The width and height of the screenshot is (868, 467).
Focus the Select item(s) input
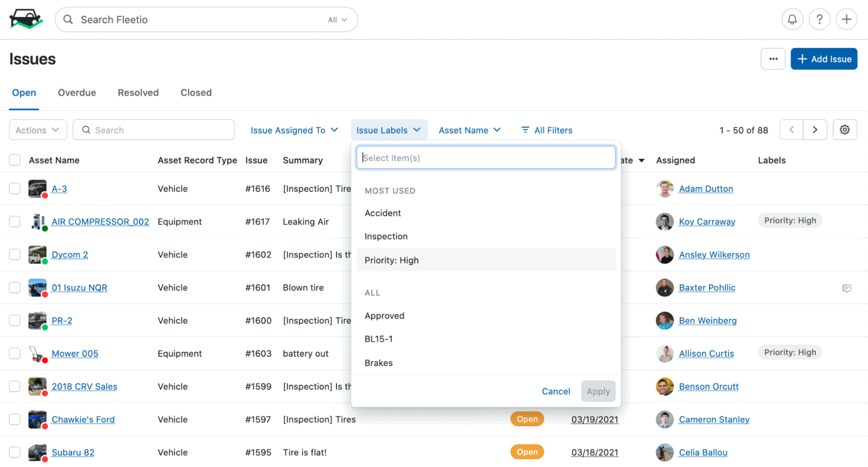(x=486, y=158)
